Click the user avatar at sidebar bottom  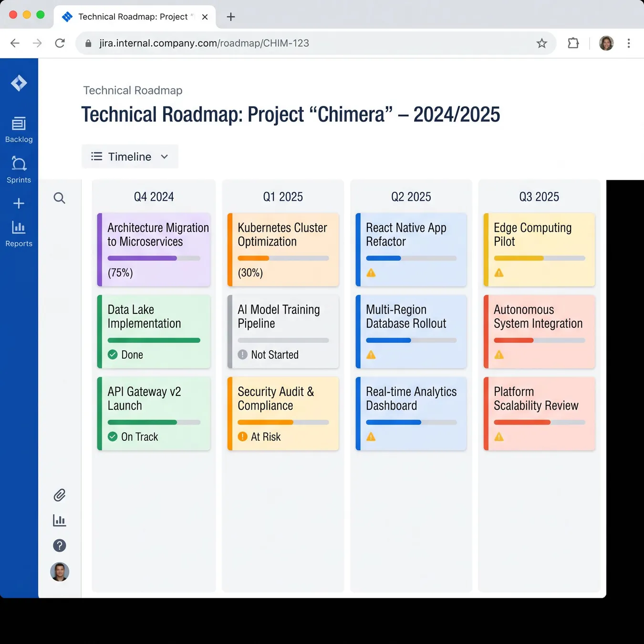point(60,571)
